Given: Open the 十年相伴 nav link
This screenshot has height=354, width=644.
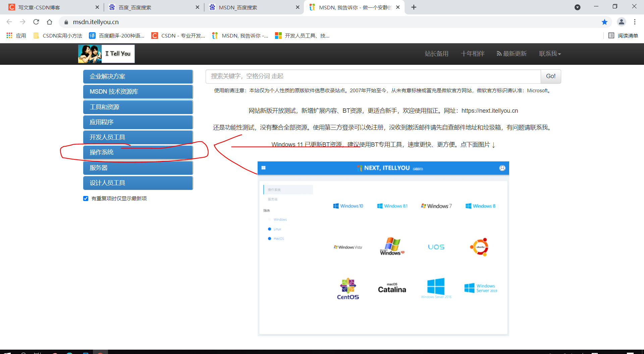Looking at the screenshot, I should [473, 54].
